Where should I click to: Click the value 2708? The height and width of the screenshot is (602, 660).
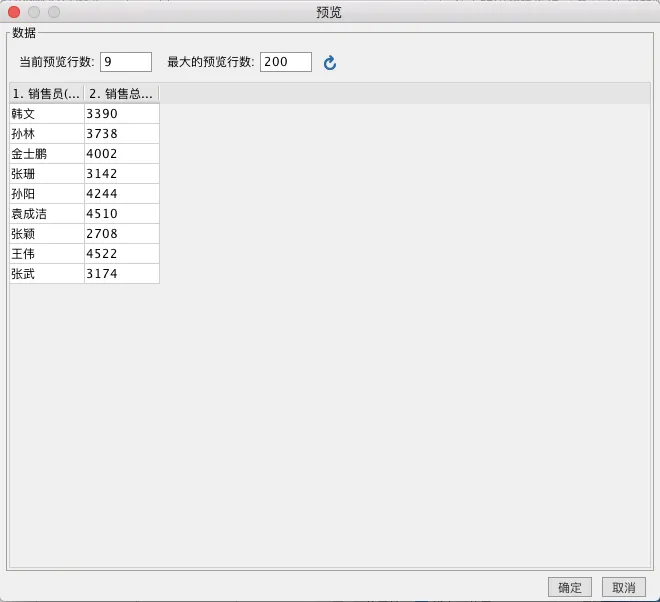point(122,234)
